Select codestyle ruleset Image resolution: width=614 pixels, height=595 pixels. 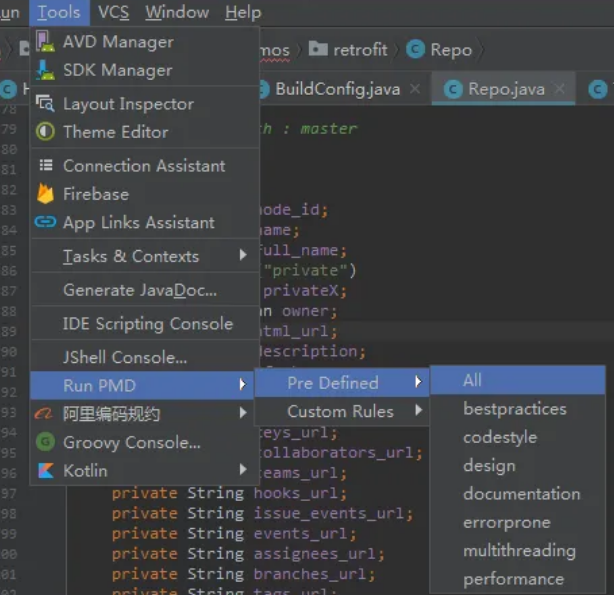tap(518, 437)
